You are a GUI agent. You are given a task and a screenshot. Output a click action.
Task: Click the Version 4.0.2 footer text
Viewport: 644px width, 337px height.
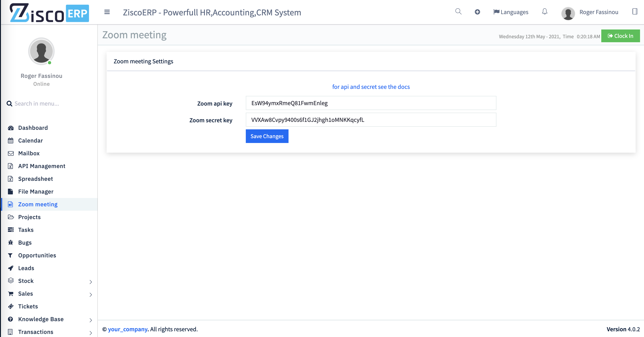click(623, 329)
